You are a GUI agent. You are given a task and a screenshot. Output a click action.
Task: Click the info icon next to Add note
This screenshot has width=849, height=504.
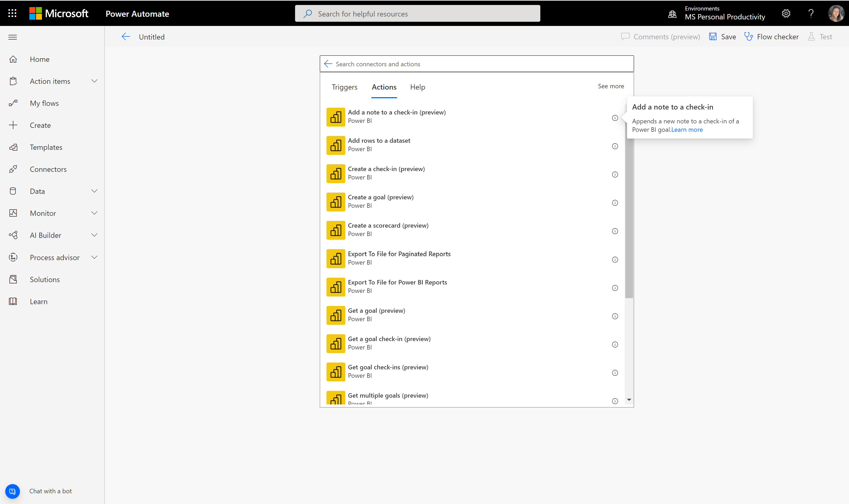coord(615,118)
